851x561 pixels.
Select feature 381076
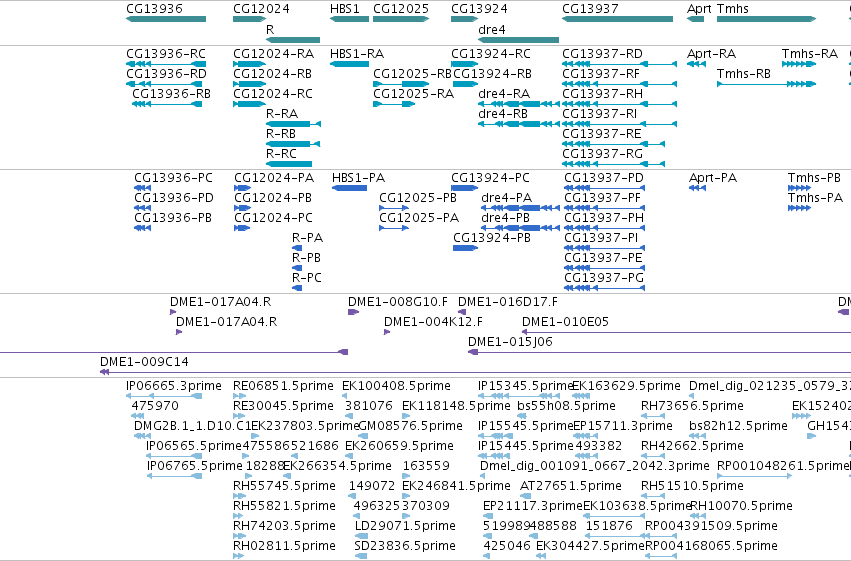(x=350, y=416)
